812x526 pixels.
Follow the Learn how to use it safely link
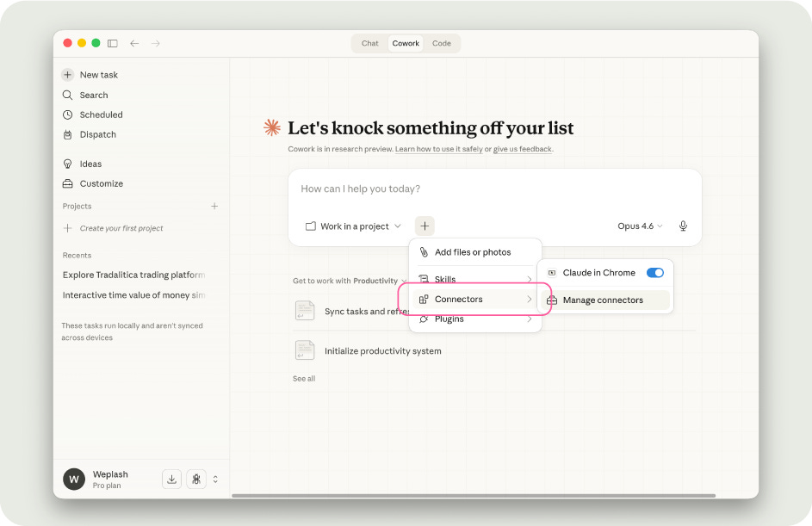click(438, 149)
